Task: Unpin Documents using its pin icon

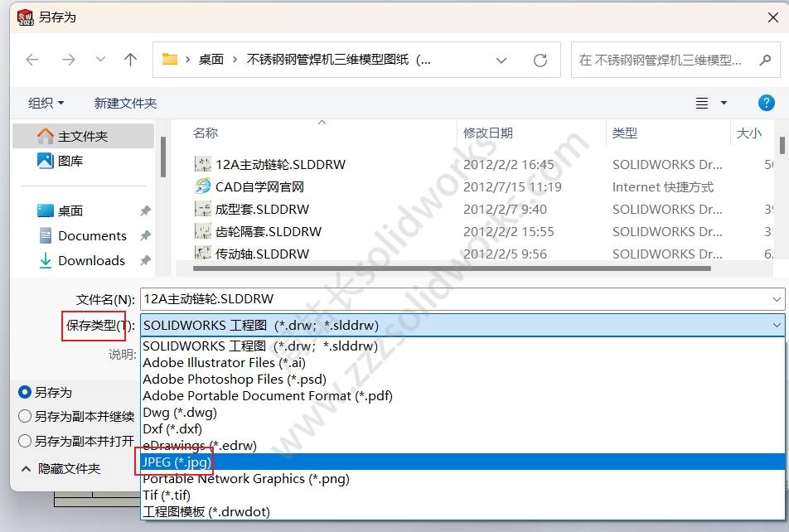Action: [145, 235]
